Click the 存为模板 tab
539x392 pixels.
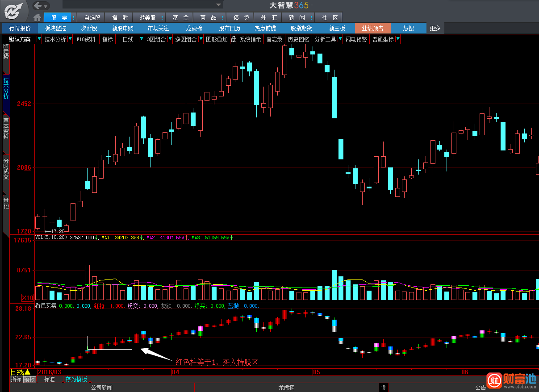[76, 379]
